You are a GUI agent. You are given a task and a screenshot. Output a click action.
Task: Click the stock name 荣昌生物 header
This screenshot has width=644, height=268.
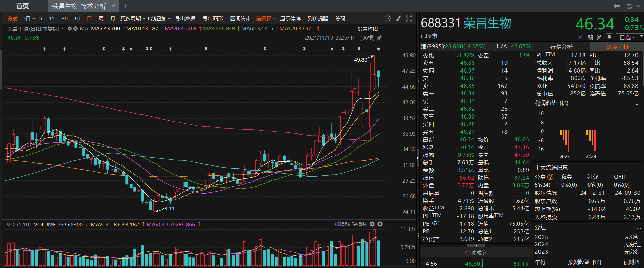[x=487, y=23]
